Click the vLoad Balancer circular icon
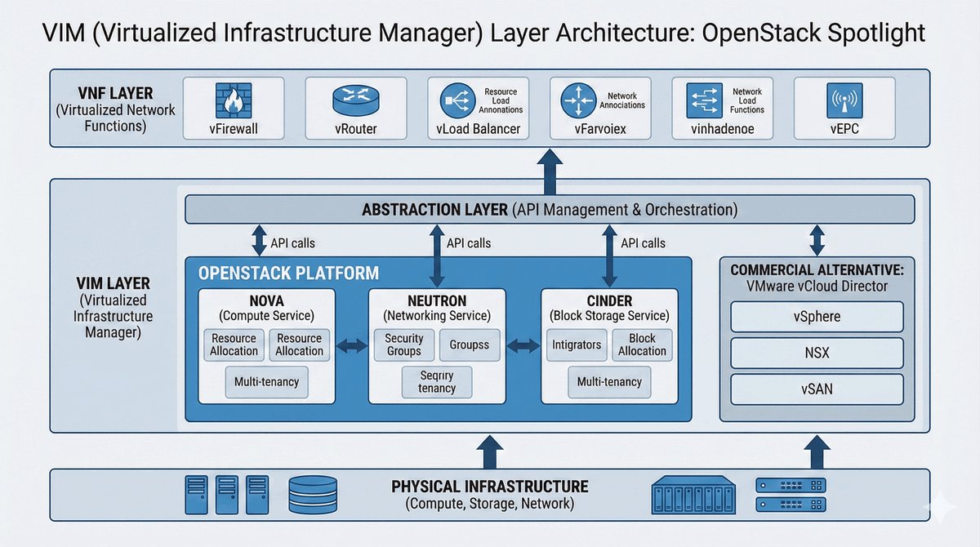Image resolution: width=980 pixels, height=547 pixels. tap(457, 101)
